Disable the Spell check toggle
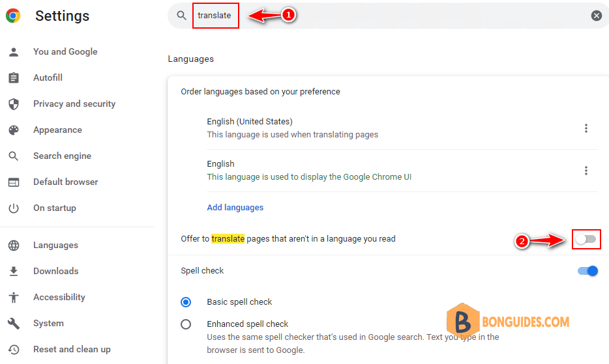 (587, 271)
